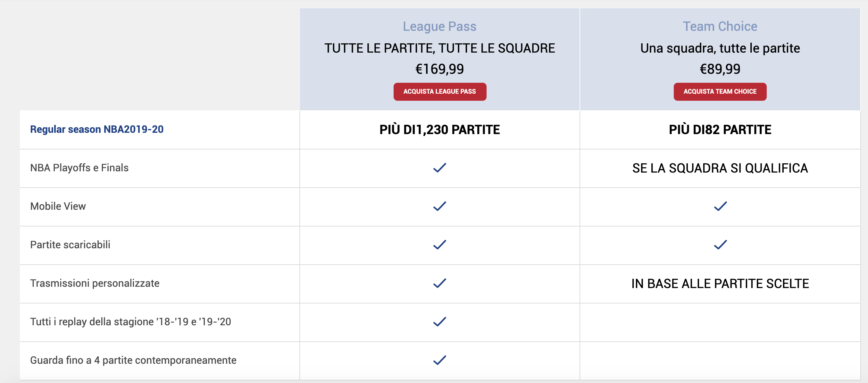The width and height of the screenshot is (868, 383).
Task: Click Team Choice checkmark for Partite scaricabili
Action: click(x=720, y=245)
